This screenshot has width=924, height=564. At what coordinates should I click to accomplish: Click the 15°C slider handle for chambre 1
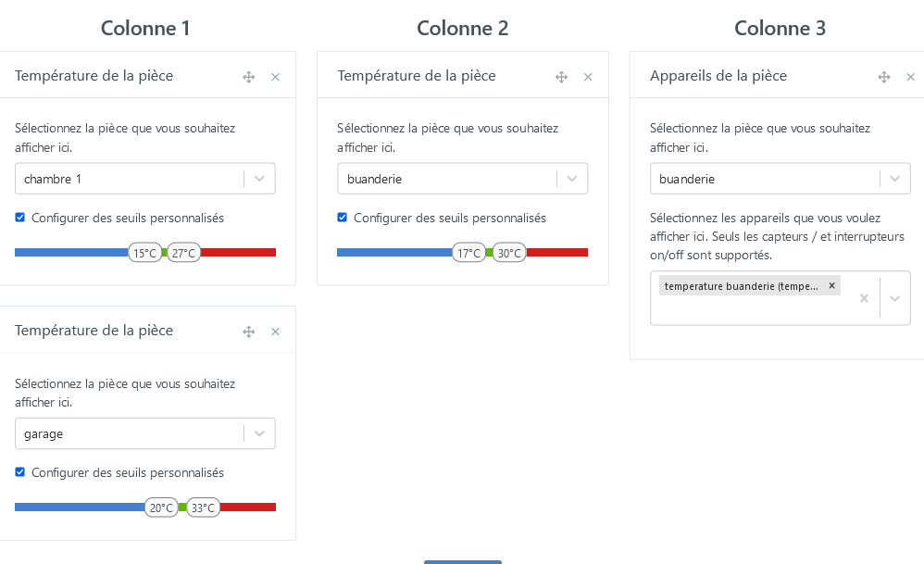pyautogui.click(x=145, y=253)
